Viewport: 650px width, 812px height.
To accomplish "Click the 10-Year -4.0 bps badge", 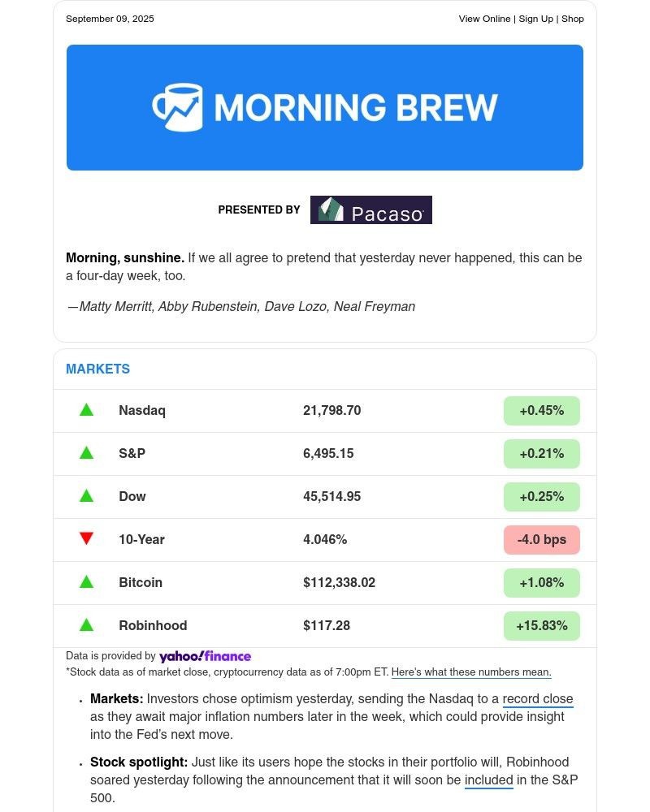I will [542, 540].
